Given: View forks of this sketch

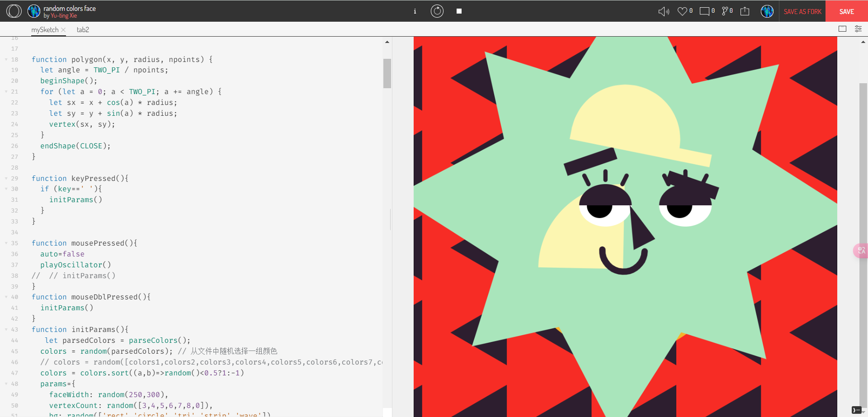Looking at the screenshot, I should pyautogui.click(x=725, y=11).
